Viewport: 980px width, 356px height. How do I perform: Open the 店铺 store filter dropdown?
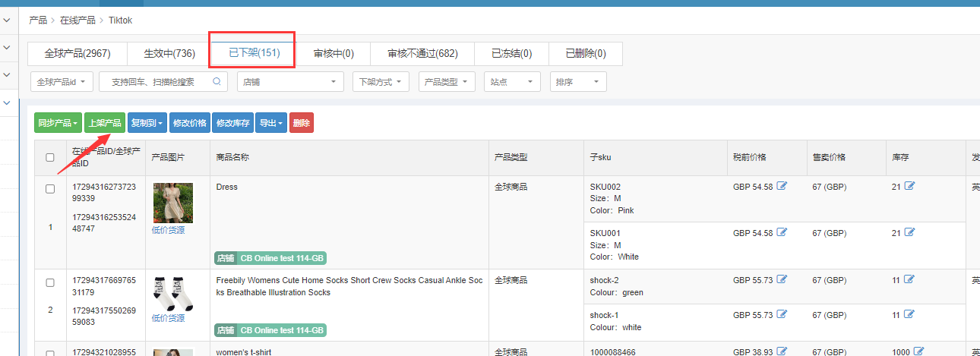[x=291, y=82]
